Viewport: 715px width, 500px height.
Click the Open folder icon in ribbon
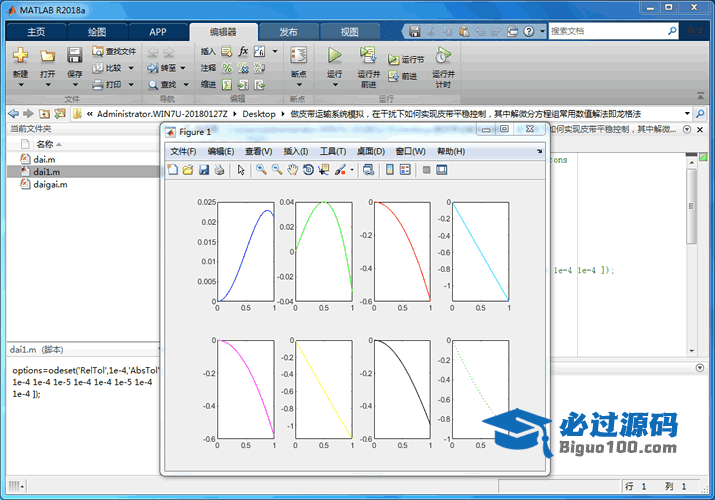(47, 56)
